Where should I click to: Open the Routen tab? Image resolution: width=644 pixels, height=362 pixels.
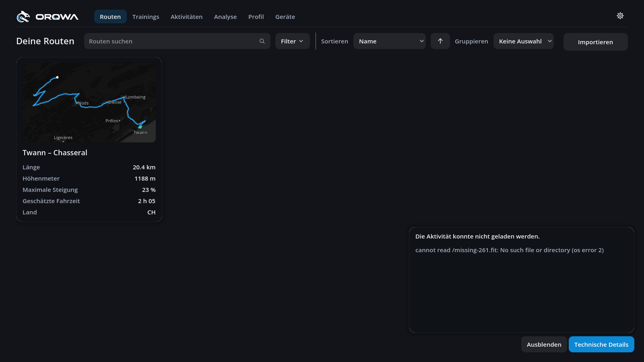[110, 16]
